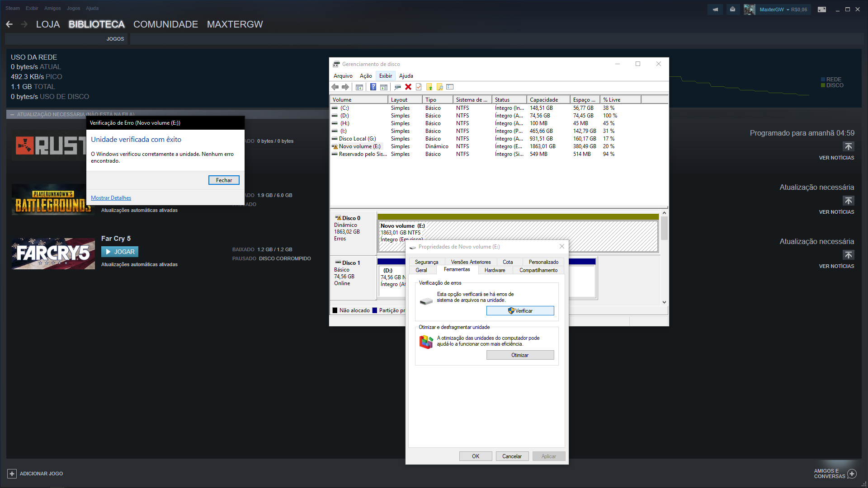
Task: Go back with the Steam back arrow
Action: 9,24
